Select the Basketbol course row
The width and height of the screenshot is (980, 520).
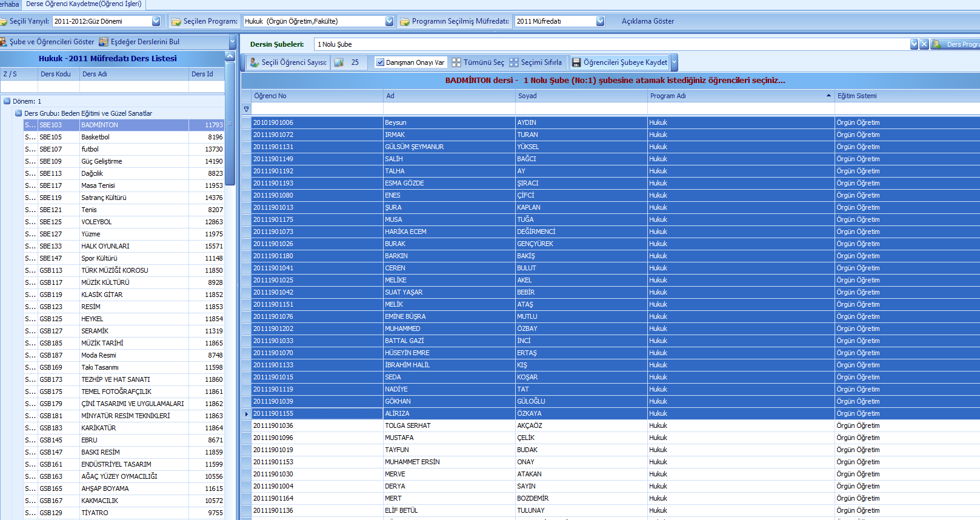[x=124, y=137]
